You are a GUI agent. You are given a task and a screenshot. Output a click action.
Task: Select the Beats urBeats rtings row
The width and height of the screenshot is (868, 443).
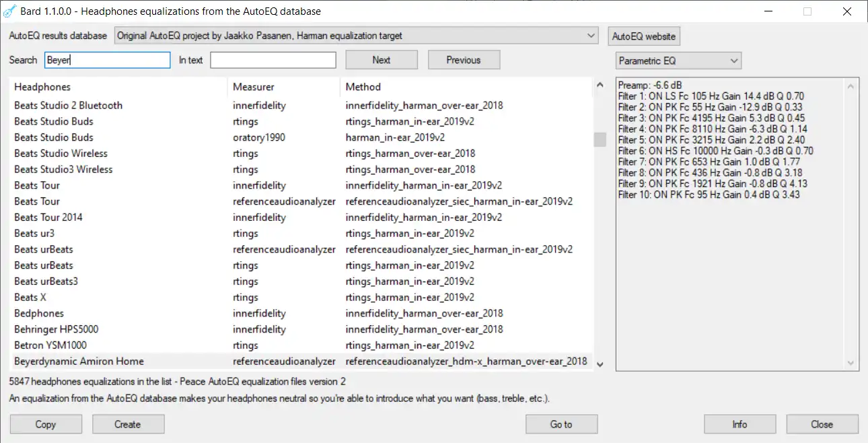coord(301,265)
